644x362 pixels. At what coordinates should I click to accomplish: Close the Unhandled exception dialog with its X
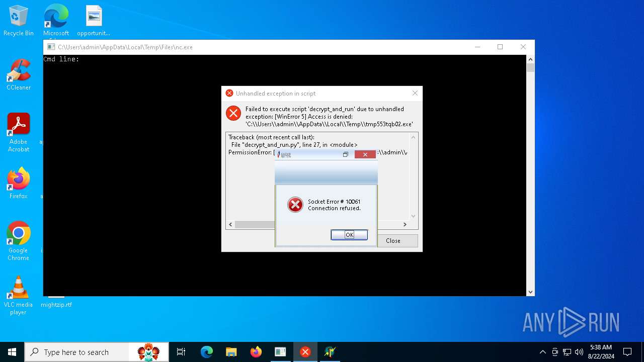[415, 93]
